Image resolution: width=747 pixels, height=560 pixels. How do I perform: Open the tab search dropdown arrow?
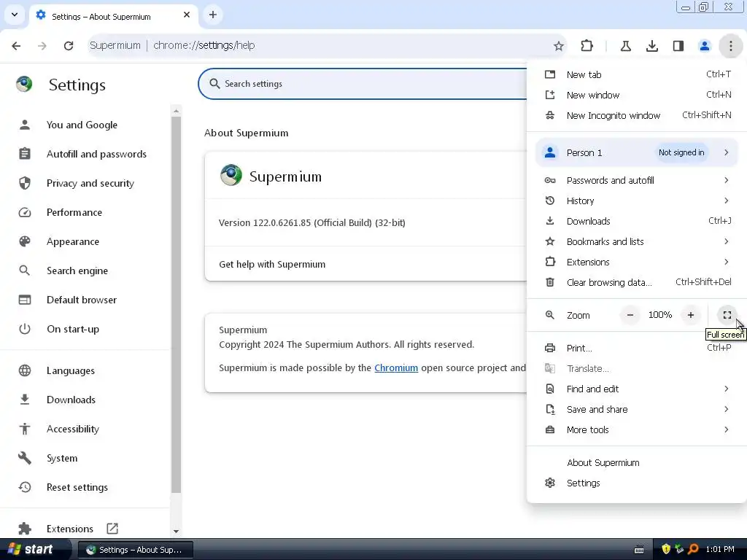[x=15, y=15]
